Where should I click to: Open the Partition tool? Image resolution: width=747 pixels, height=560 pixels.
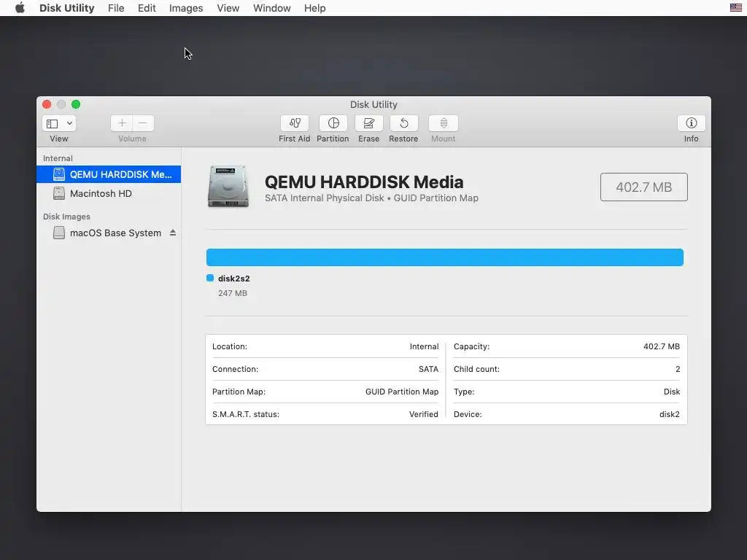click(x=333, y=123)
